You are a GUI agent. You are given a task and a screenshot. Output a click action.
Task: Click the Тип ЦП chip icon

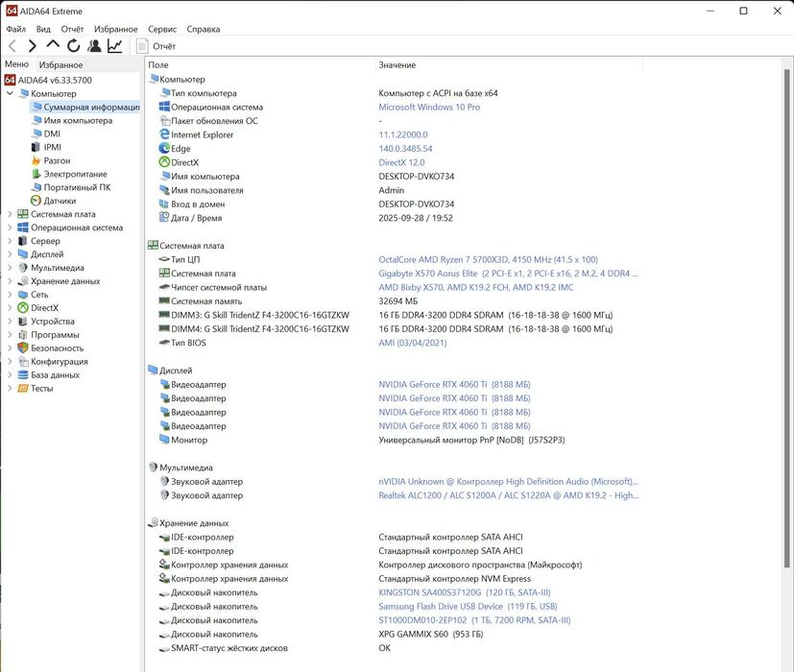tap(164, 259)
